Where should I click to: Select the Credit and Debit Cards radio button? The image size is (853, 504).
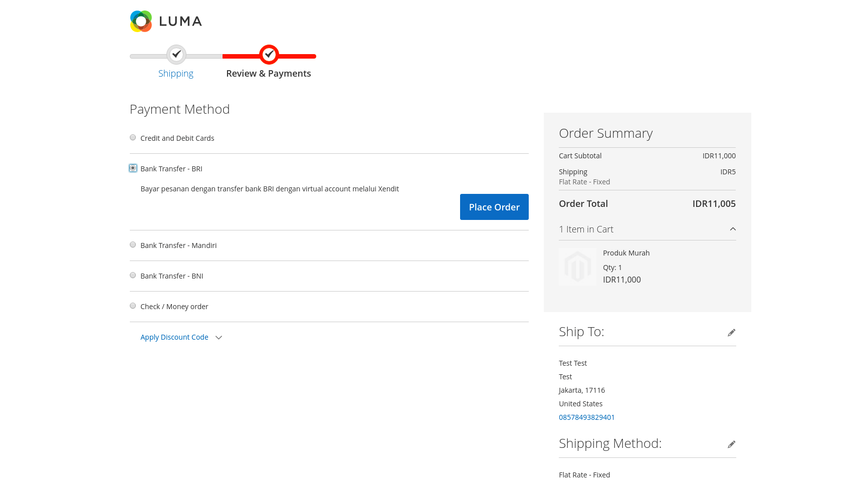click(132, 137)
